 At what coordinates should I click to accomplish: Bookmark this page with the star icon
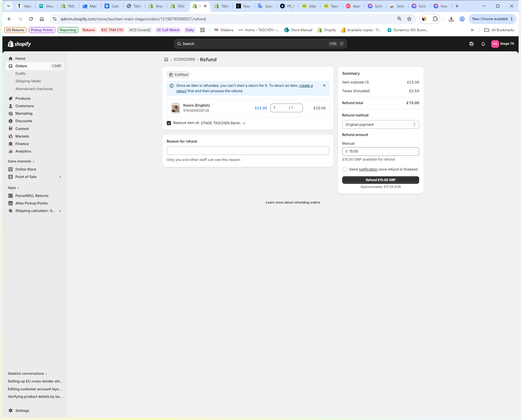(x=409, y=19)
